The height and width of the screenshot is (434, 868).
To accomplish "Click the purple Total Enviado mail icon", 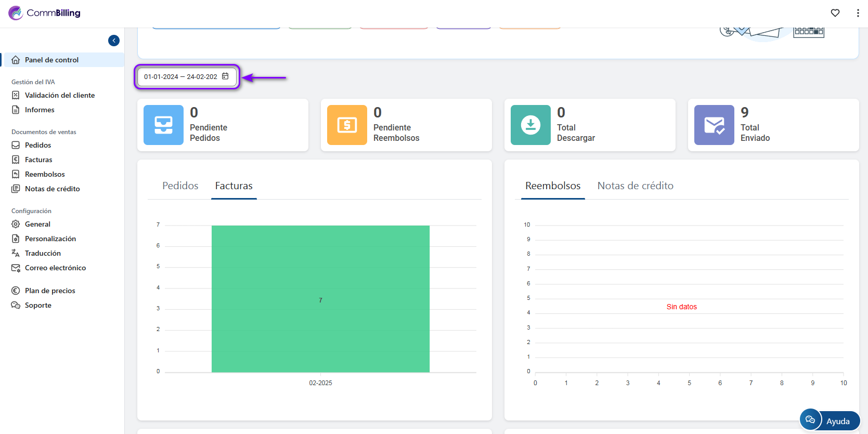I will [714, 125].
